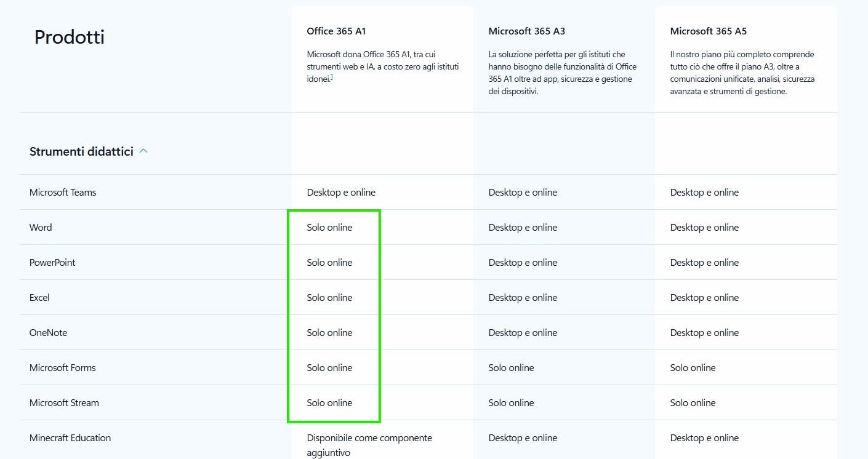This screenshot has height=459, width=868.
Task: Select the Office 365 A1 column title
Action: 337,31
